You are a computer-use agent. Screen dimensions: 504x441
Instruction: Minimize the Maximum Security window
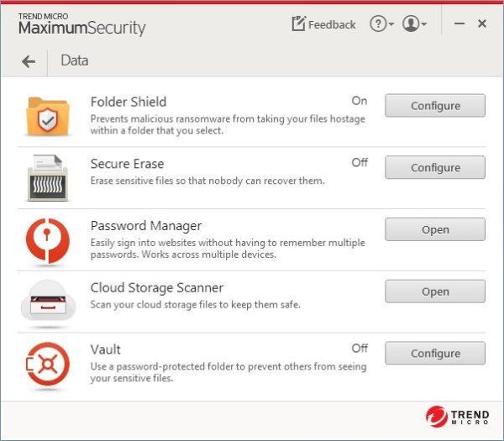[x=459, y=24]
